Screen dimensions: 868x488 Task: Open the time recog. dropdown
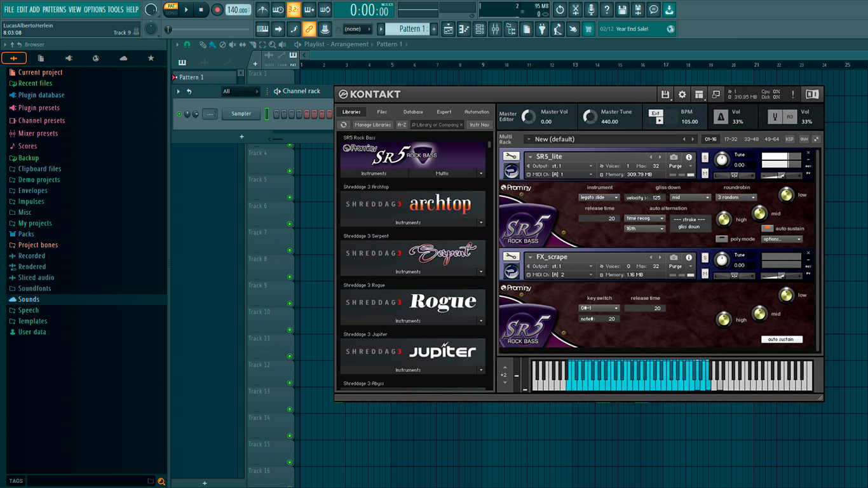pos(644,218)
